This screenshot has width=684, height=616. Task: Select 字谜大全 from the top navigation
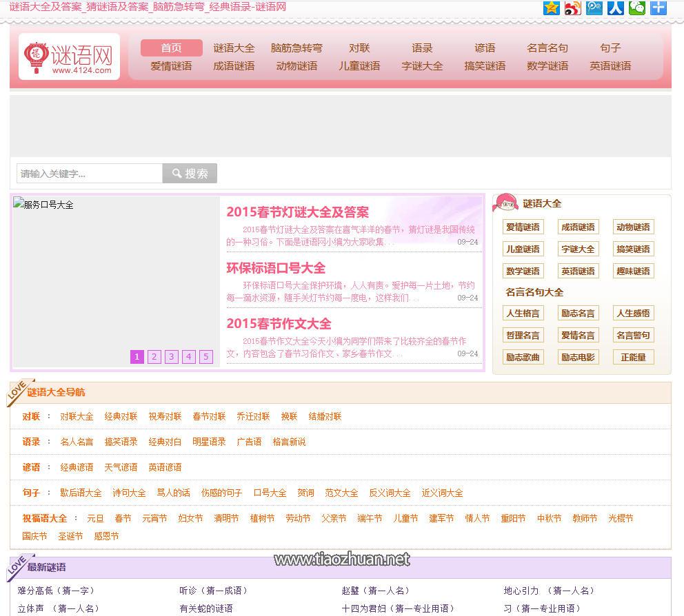(x=422, y=65)
